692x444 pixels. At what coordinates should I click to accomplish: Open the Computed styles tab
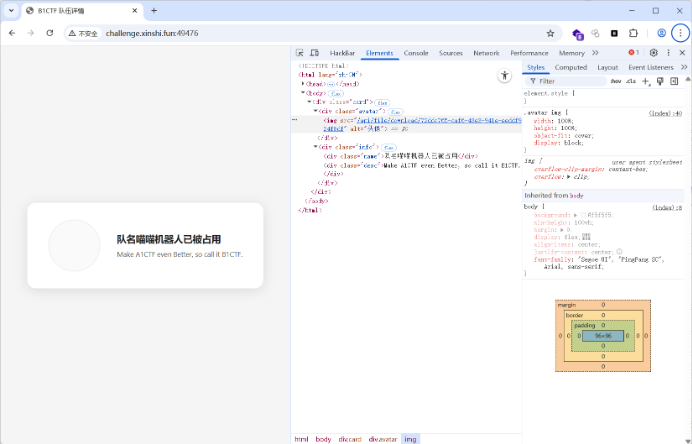click(x=571, y=67)
